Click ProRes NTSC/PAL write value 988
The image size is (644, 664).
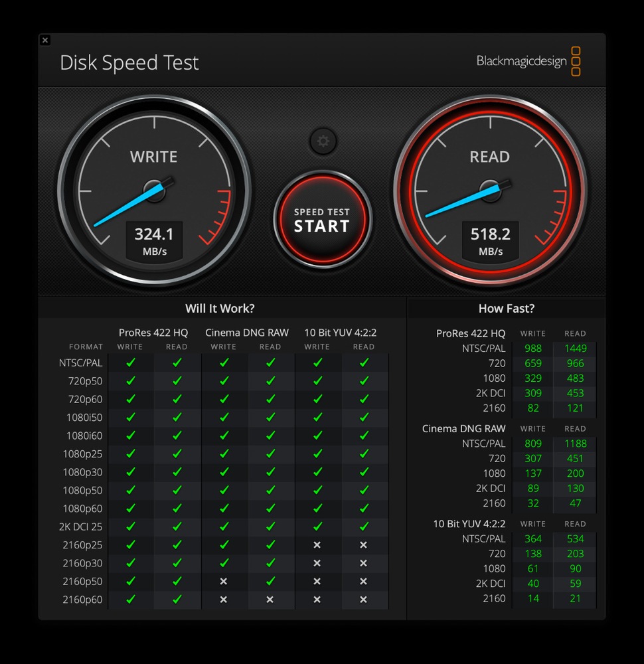[x=533, y=349]
